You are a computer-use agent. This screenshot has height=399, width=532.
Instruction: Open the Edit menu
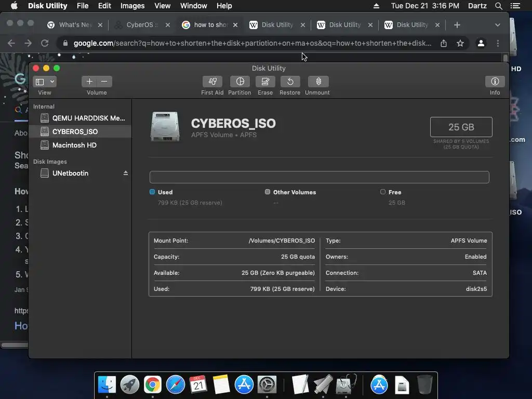[x=104, y=6]
